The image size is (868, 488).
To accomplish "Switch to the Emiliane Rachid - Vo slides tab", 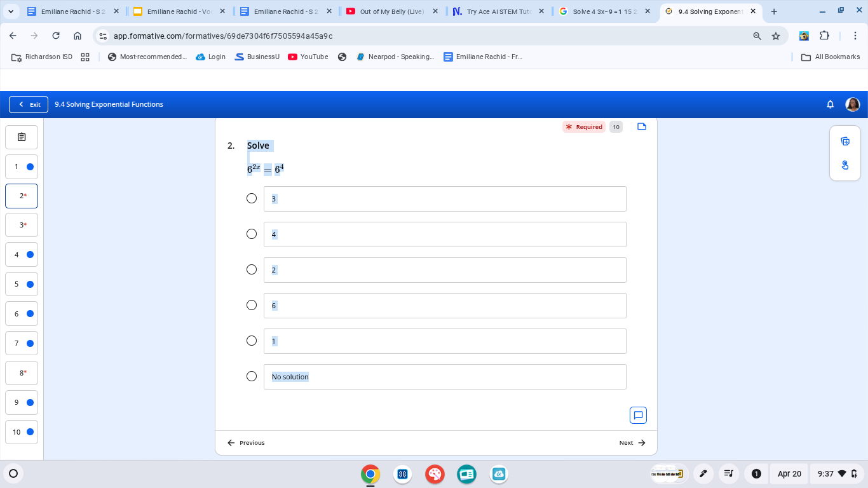I will (x=179, y=11).
